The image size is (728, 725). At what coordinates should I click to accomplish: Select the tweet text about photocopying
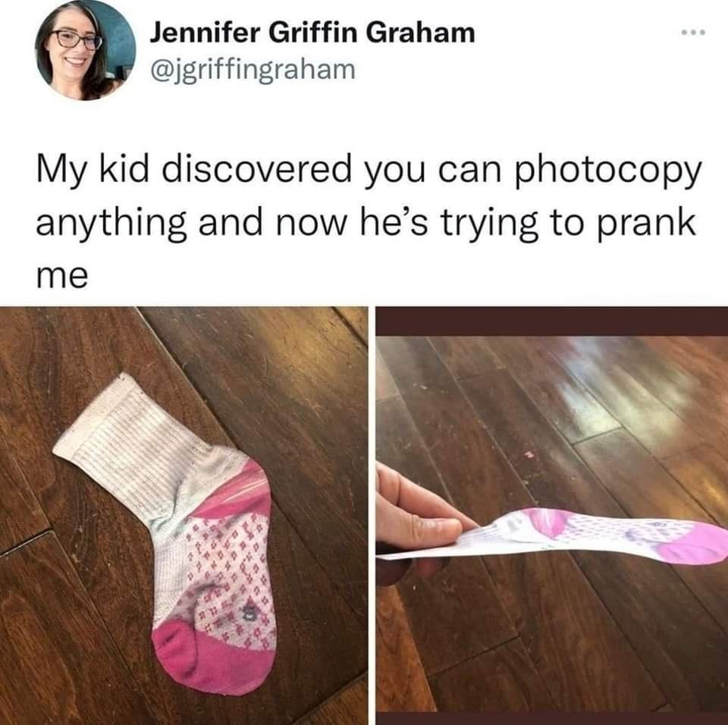click(369, 223)
